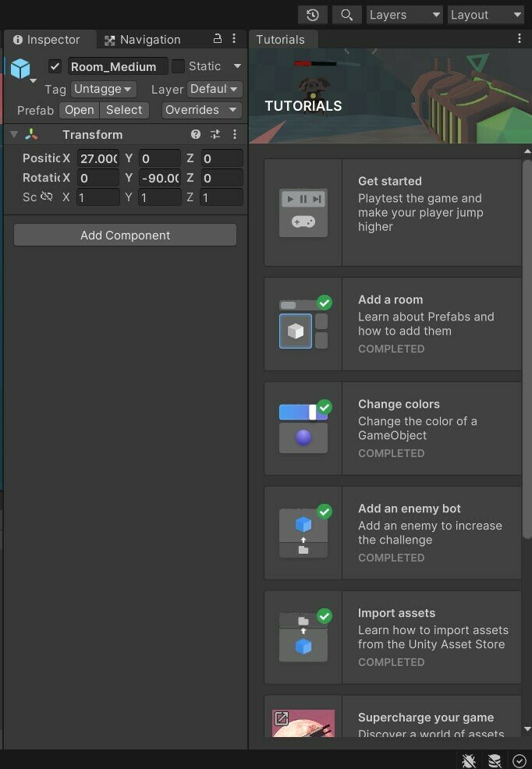Click the status bar checkmark circle icon
The image size is (532, 769).
coord(520,760)
